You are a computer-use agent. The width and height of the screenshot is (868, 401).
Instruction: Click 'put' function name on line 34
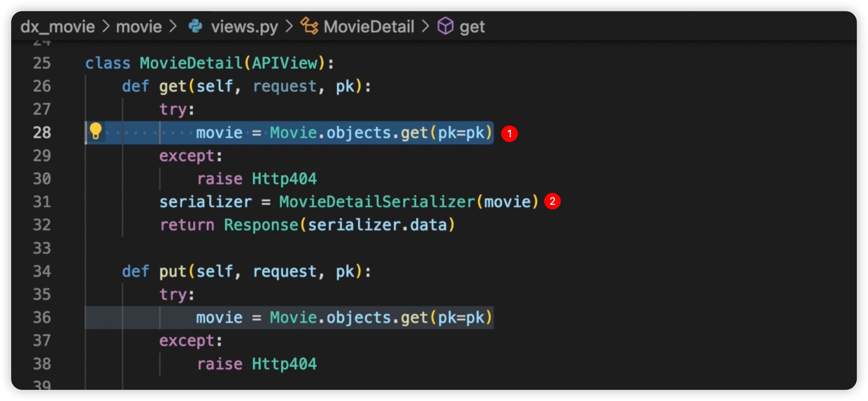coord(172,272)
